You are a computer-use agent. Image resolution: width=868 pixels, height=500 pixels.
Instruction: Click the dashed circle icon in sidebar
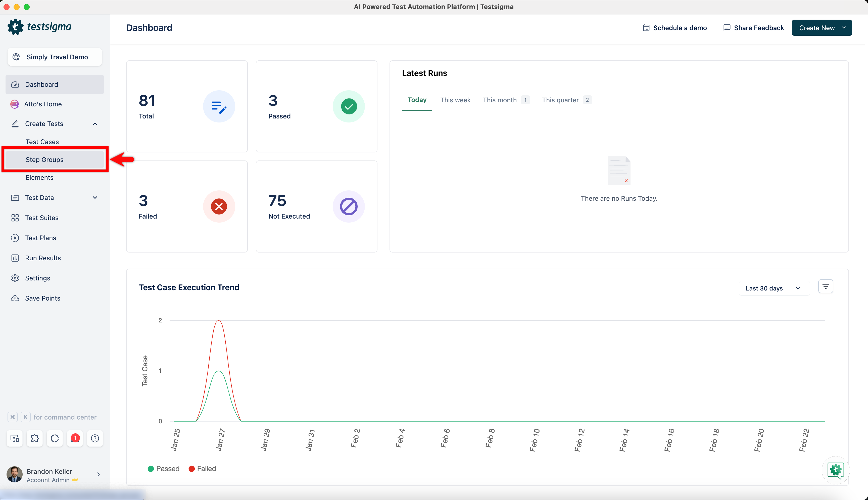click(55, 438)
